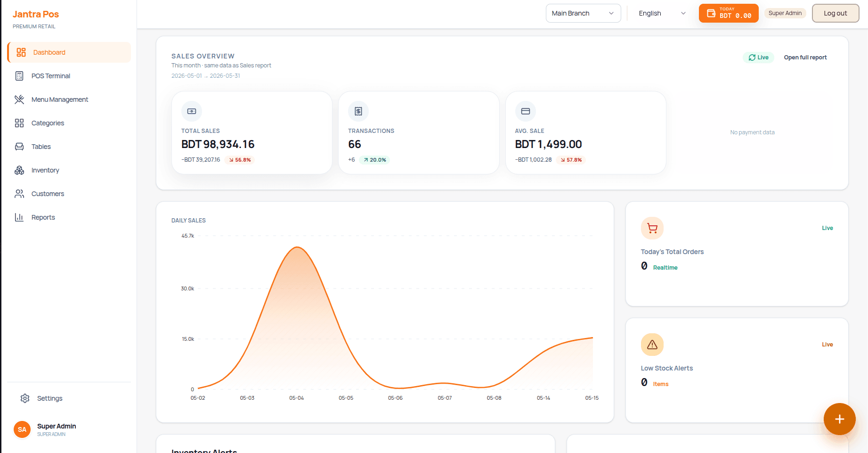868x453 pixels.
Task: Click the POS Terminal calculator icon
Action: (x=19, y=76)
